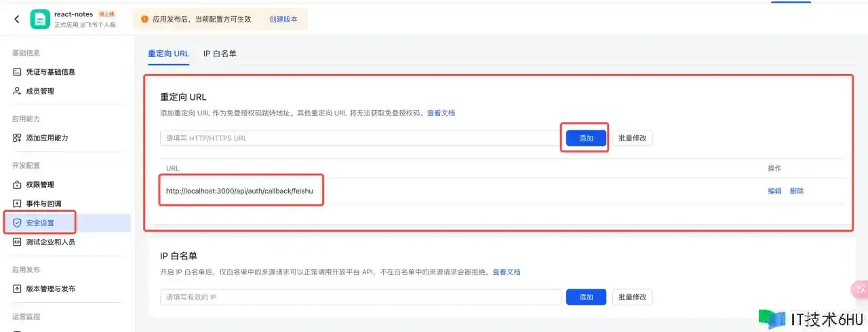This screenshot has height=332, width=868.
Task: Click 创建版本 link in banner
Action: click(283, 19)
